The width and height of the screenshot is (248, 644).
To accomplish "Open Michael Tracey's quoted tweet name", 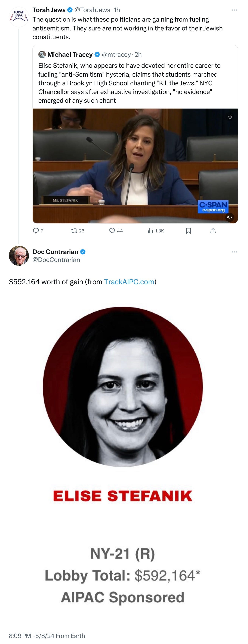I will 70,54.
